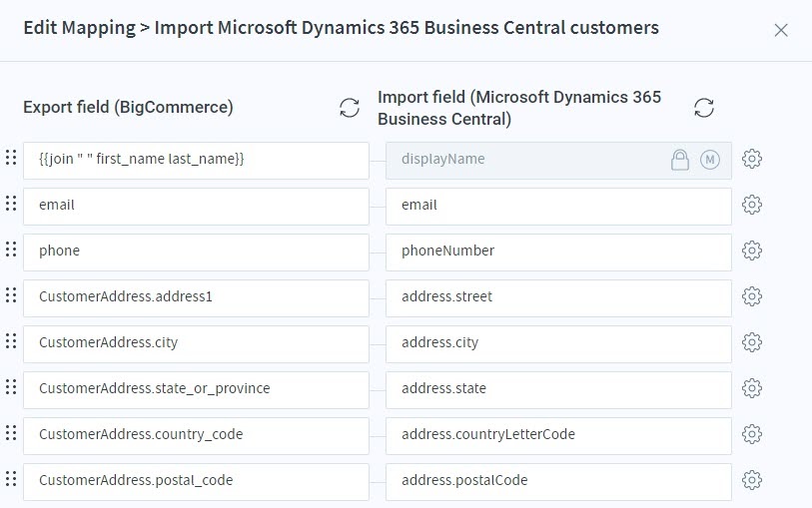Open settings gear for address.countryLetterCode mapping
This screenshot has width=812, height=508.
(x=751, y=434)
